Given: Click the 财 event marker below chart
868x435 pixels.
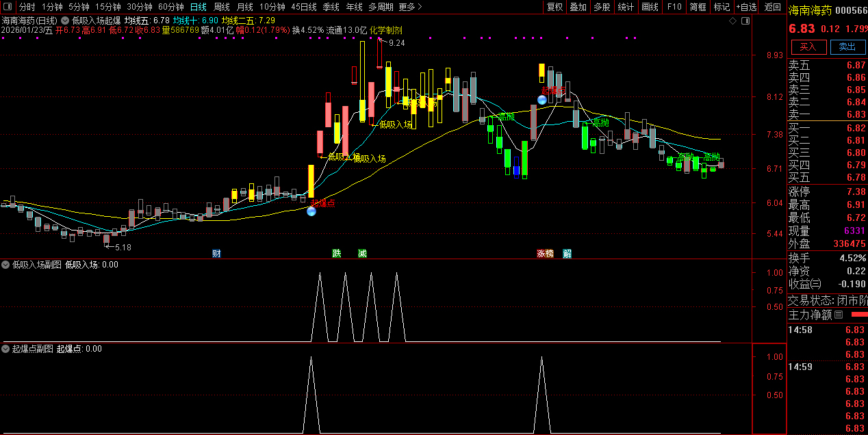Looking at the screenshot, I should click(x=216, y=254).
